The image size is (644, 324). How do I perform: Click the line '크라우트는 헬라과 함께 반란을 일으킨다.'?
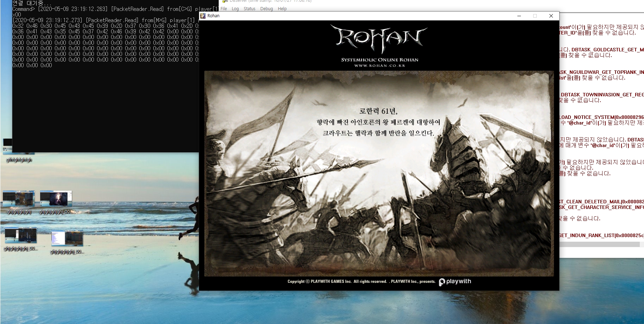click(x=378, y=133)
